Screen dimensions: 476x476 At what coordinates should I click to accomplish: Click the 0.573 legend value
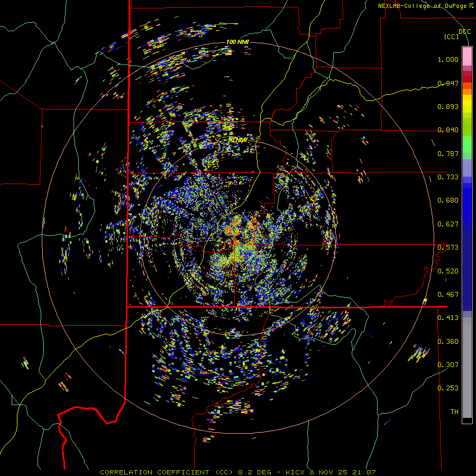448,248
